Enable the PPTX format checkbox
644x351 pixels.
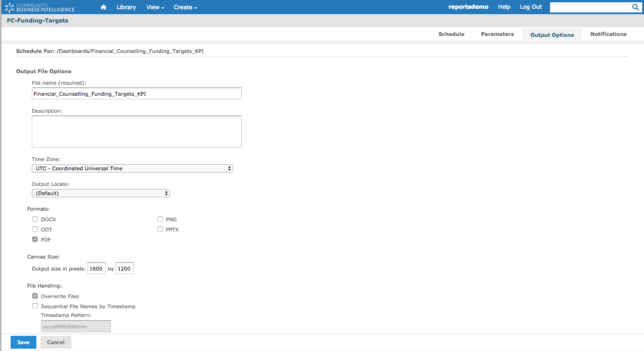tap(160, 229)
